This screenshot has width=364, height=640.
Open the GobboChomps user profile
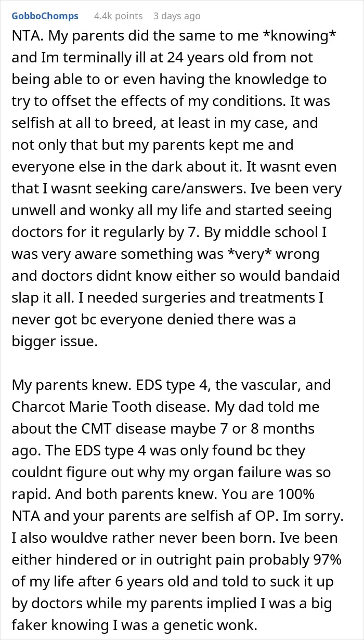point(45,16)
